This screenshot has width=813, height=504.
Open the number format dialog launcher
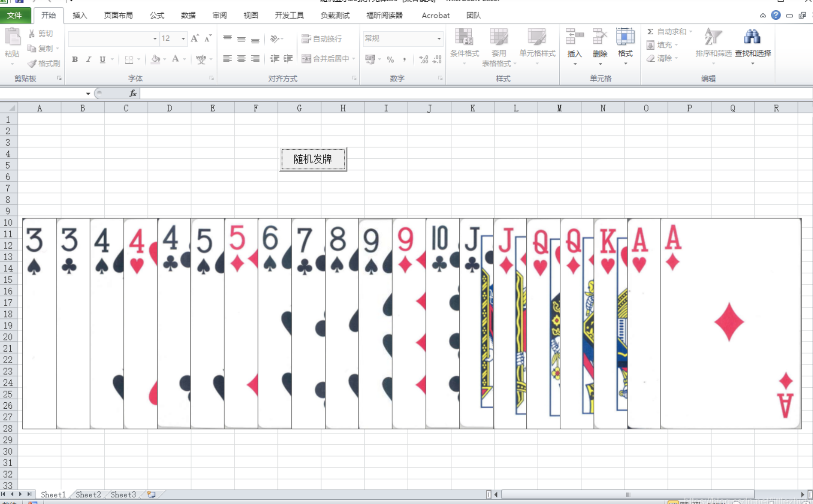click(440, 79)
